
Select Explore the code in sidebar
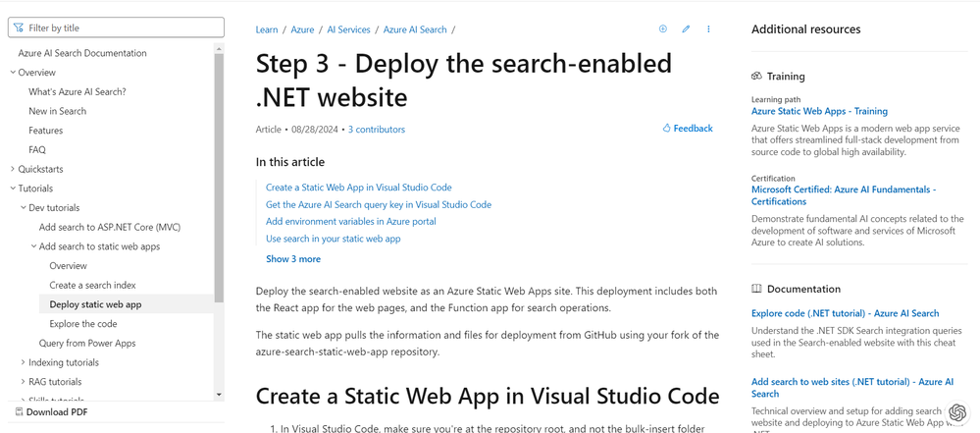click(x=83, y=324)
